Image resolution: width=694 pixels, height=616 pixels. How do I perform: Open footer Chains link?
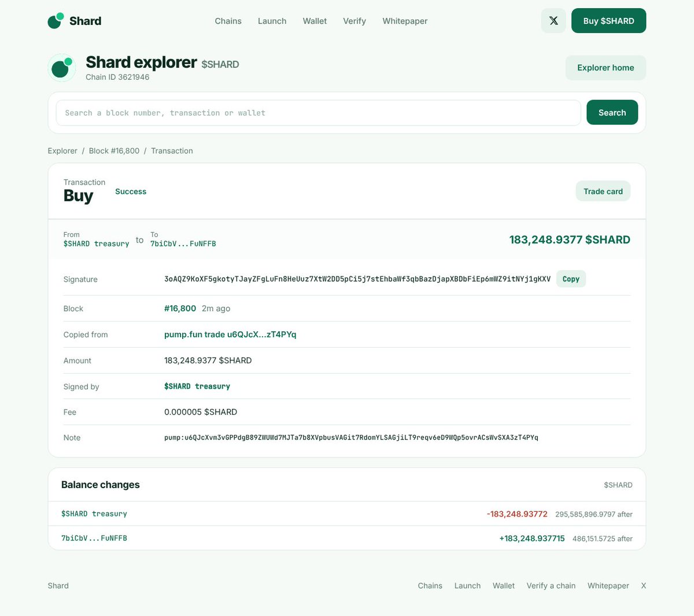[430, 585]
